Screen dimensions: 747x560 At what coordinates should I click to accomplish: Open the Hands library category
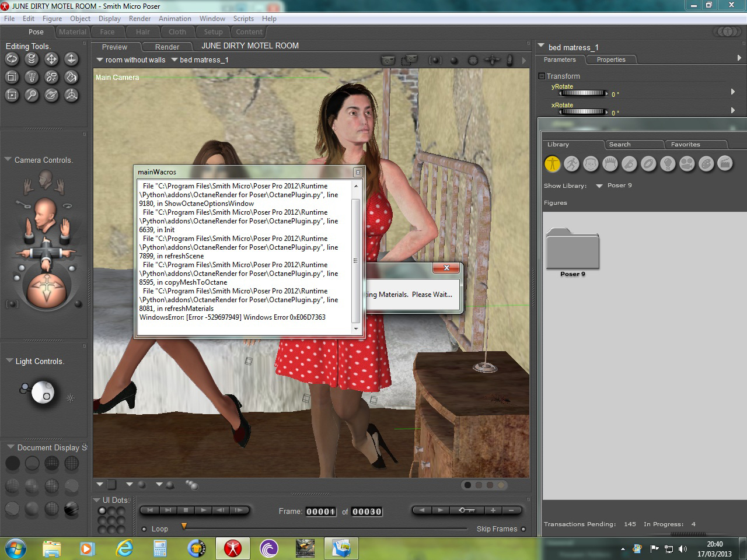pyautogui.click(x=629, y=164)
